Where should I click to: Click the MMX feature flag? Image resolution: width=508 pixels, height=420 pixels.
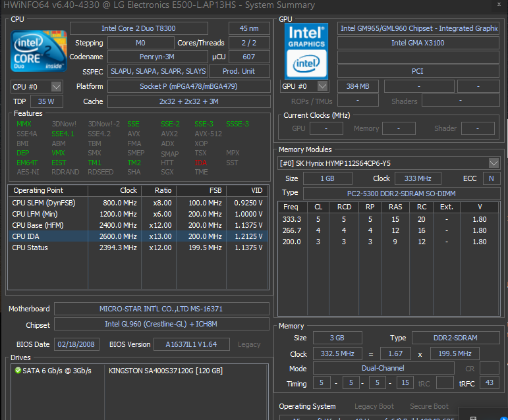tap(24, 124)
